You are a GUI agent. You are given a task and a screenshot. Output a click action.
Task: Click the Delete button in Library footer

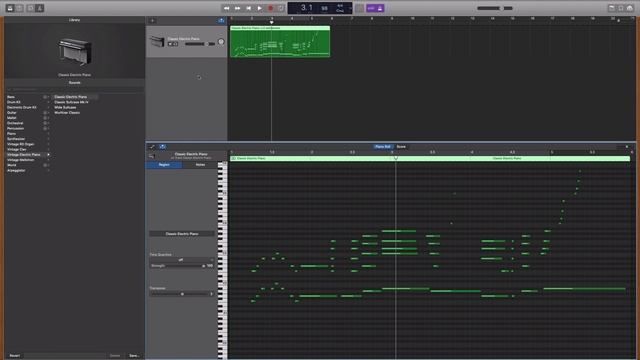tap(115, 356)
